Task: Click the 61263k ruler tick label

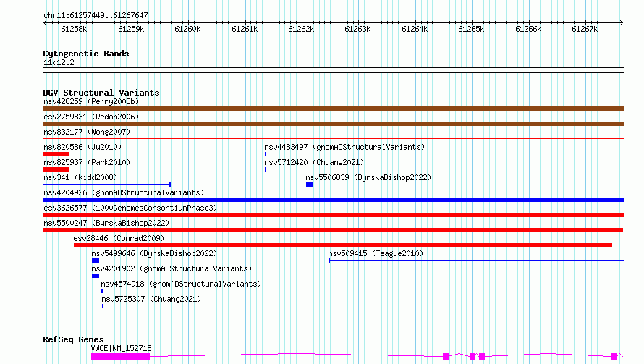Action: coord(357,29)
